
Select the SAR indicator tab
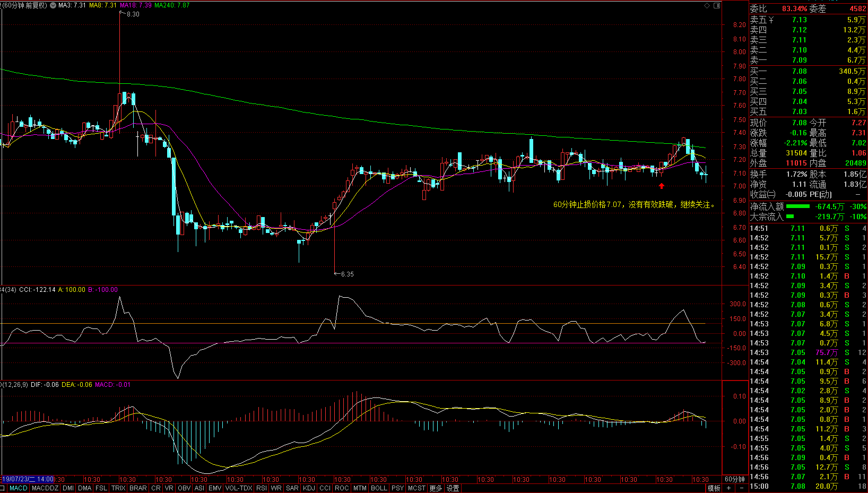click(292, 488)
